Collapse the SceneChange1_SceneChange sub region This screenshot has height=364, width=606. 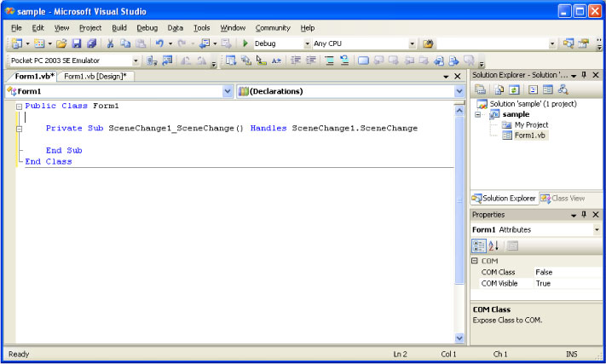tap(19, 129)
